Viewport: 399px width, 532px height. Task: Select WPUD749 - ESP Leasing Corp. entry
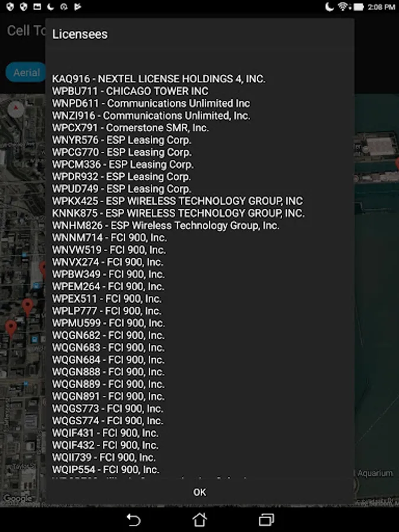click(x=122, y=189)
